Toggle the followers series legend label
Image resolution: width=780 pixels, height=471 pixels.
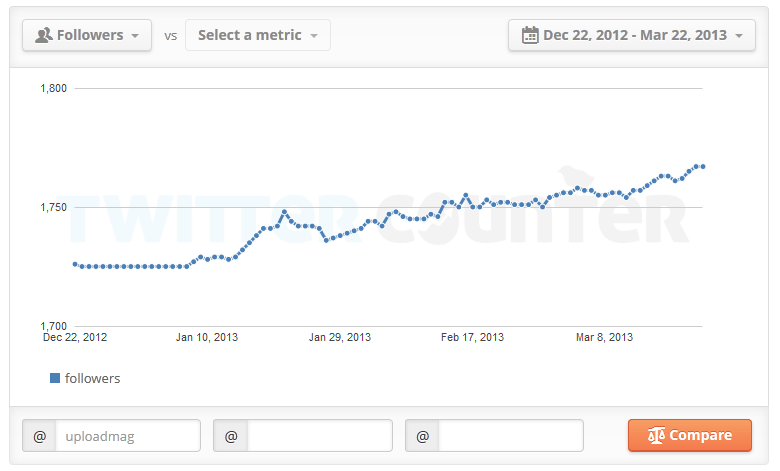tap(92, 378)
